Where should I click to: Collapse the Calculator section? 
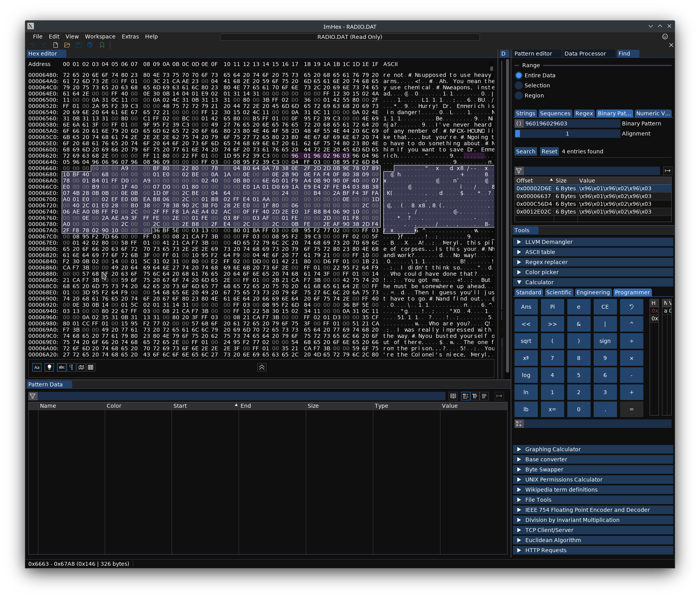(541, 282)
